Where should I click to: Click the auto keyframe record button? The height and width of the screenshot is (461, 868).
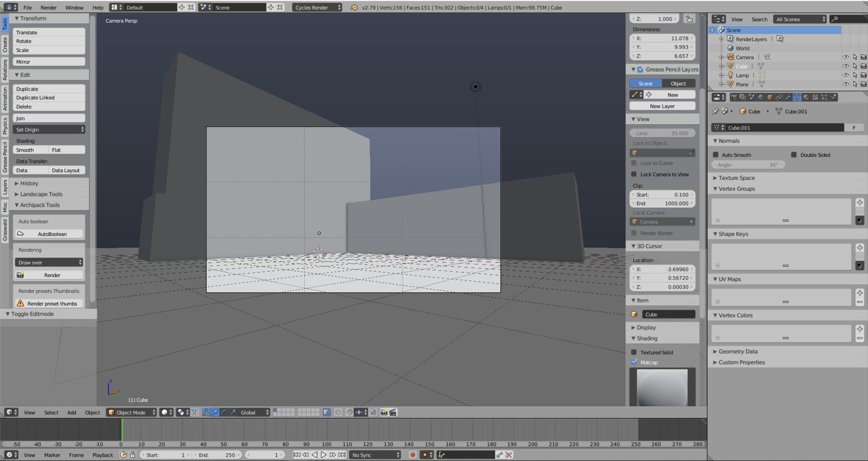[412, 454]
